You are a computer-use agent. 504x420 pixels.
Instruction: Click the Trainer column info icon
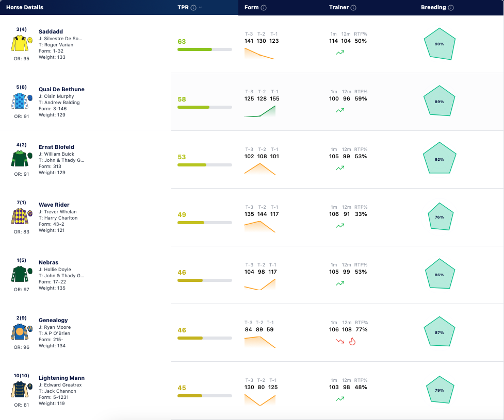tap(353, 8)
